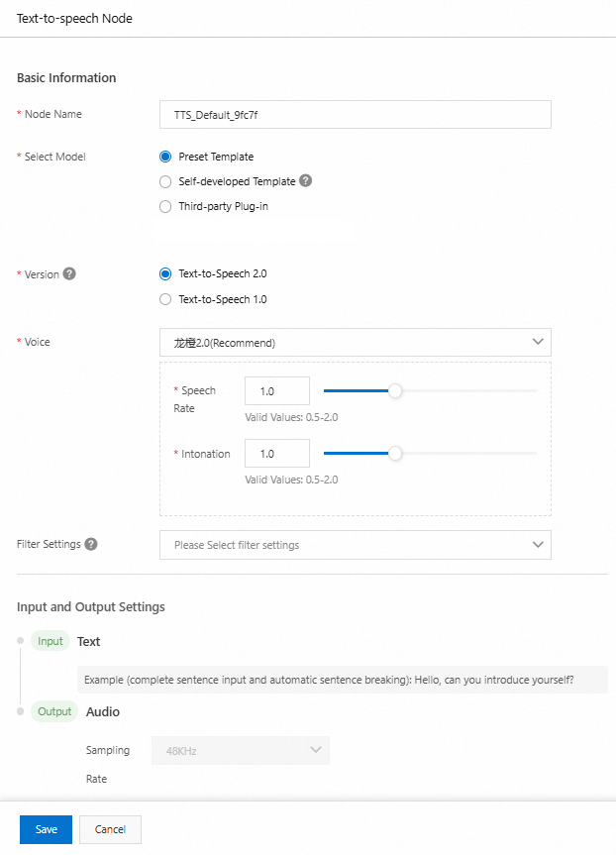Select Third-party Plug-in option
The width and height of the screenshot is (616, 855).
pyautogui.click(x=165, y=207)
